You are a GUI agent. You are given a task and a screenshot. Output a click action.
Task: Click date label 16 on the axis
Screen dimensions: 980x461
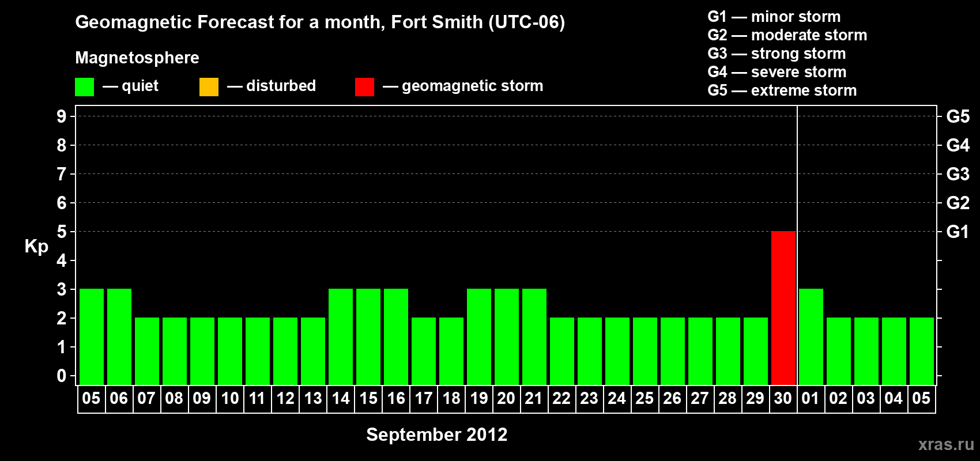[x=396, y=399]
